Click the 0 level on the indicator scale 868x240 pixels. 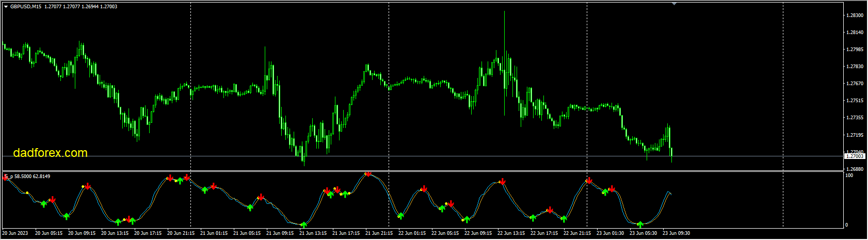[846, 225]
